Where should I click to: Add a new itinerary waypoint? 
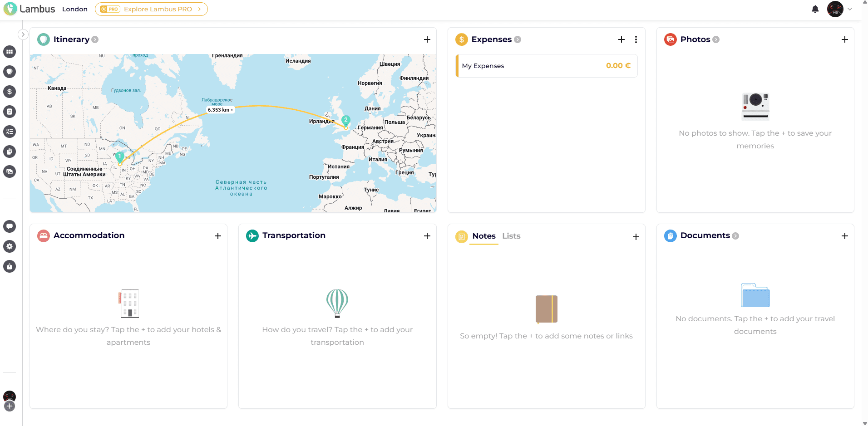[x=427, y=39]
